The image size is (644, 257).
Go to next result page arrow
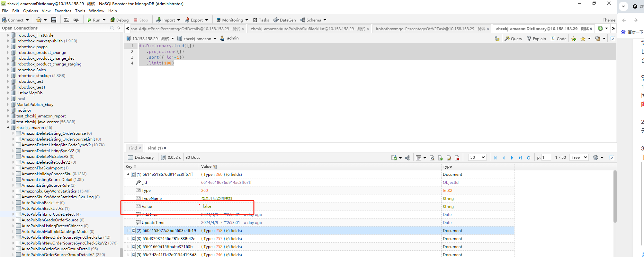coord(512,158)
